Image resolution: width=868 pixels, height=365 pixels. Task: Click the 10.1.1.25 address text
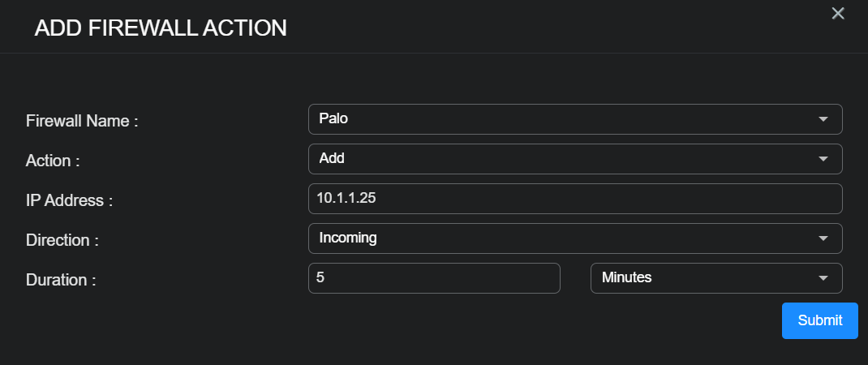[x=346, y=198]
